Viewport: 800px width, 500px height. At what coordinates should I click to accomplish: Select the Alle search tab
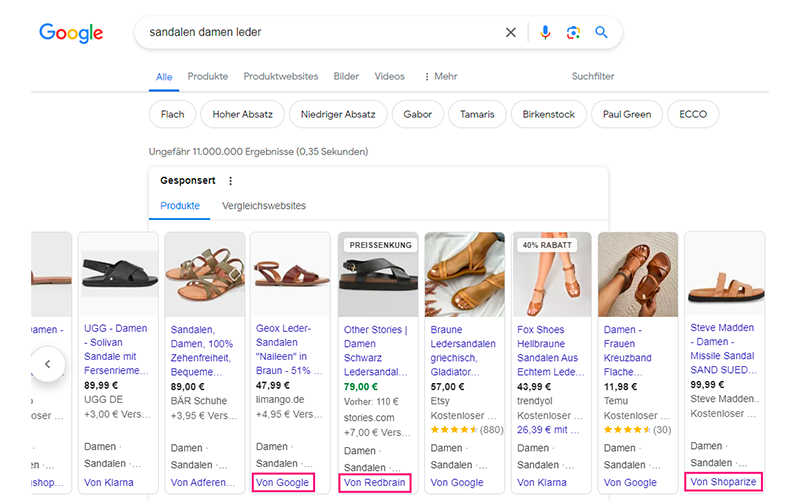164,77
